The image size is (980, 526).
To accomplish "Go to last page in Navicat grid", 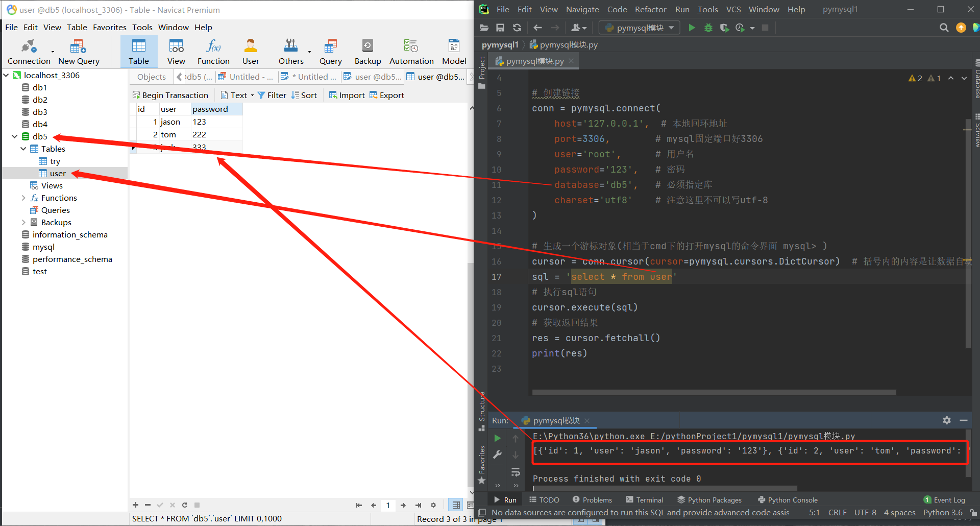I will [x=418, y=505].
